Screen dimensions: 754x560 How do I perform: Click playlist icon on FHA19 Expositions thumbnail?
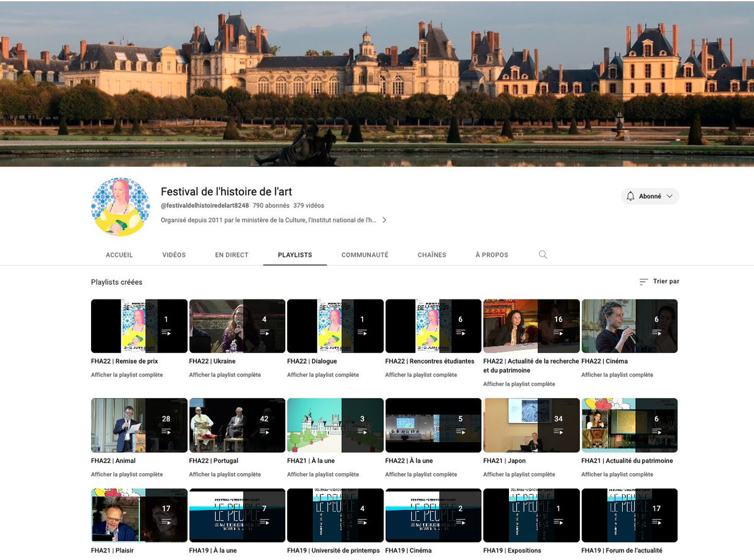(x=558, y=522)
